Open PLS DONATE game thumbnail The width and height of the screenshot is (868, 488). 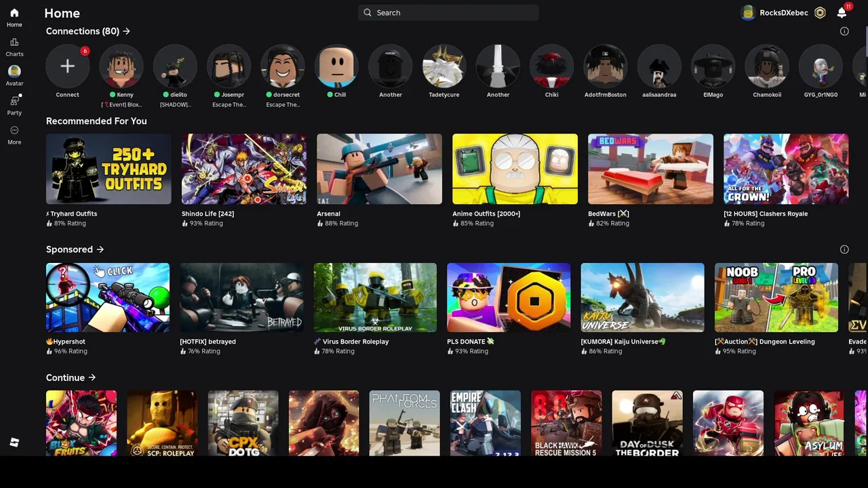coord(509,298)
